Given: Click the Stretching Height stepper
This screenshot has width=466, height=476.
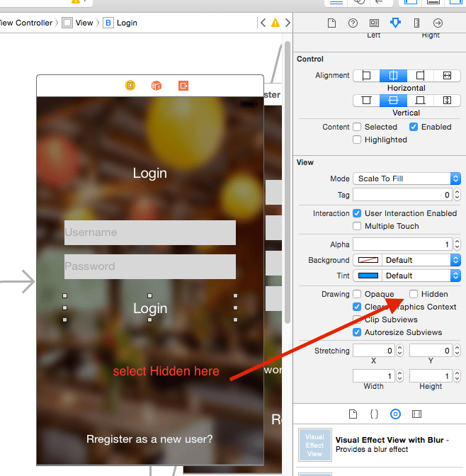Looking at the screenshot, I should (457, 376).
